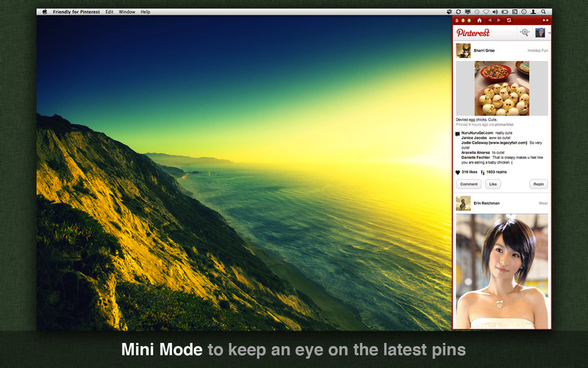Go forward using the right arrow icon
The width and height of the screenshot is (588, 368).
[498, 21]
